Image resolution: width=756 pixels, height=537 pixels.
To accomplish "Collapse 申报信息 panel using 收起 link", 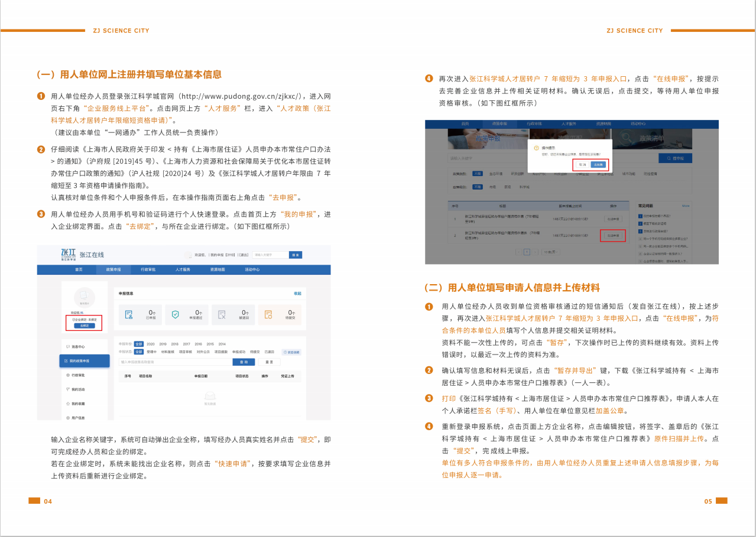I will click(x=297, y=293).
